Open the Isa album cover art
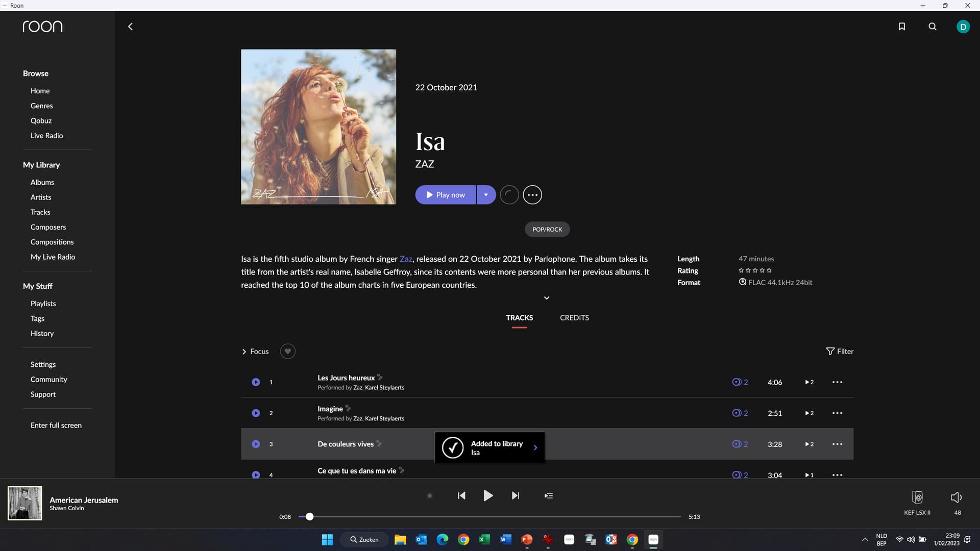The height and width of the screenshot is (551, 980). [318, 127]
